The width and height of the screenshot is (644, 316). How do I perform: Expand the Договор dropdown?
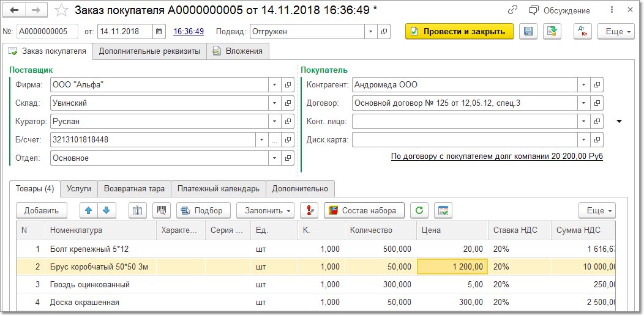tap(583, 103)
